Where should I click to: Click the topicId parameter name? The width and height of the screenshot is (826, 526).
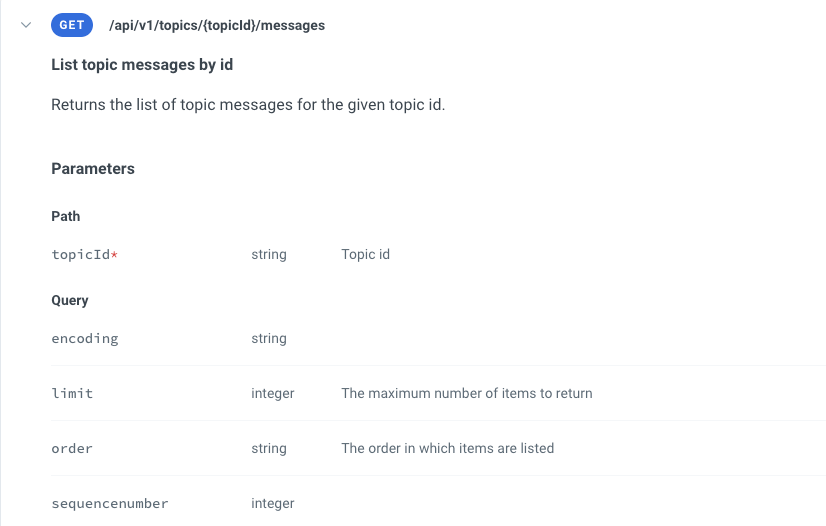[81, 254]
